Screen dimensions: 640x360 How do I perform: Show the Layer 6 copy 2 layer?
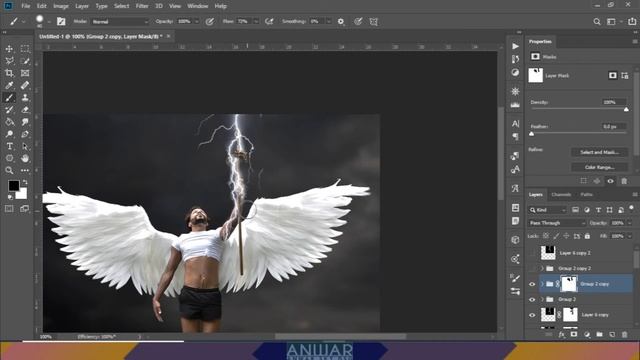pos(532,253)
